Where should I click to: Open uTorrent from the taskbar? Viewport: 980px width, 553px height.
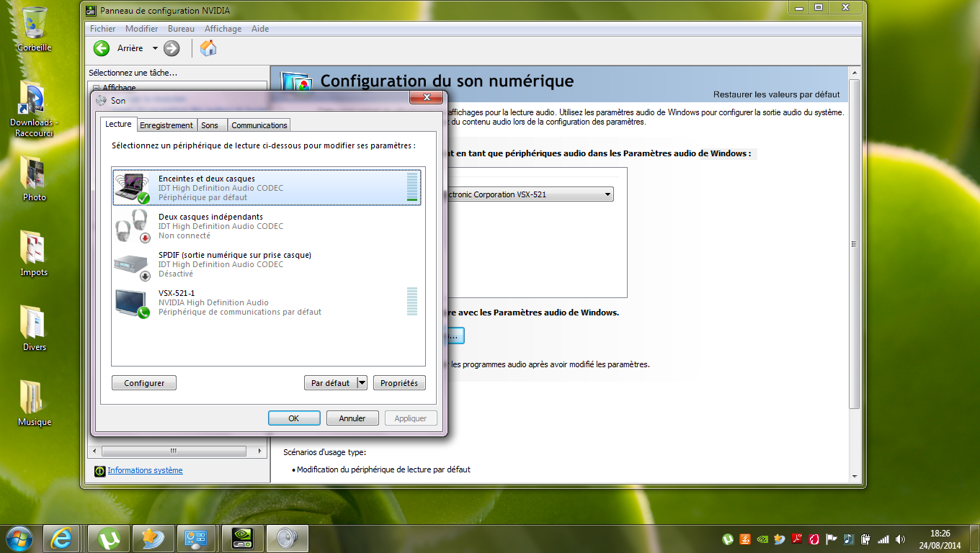pyautogui.click(x=109, y=538)
